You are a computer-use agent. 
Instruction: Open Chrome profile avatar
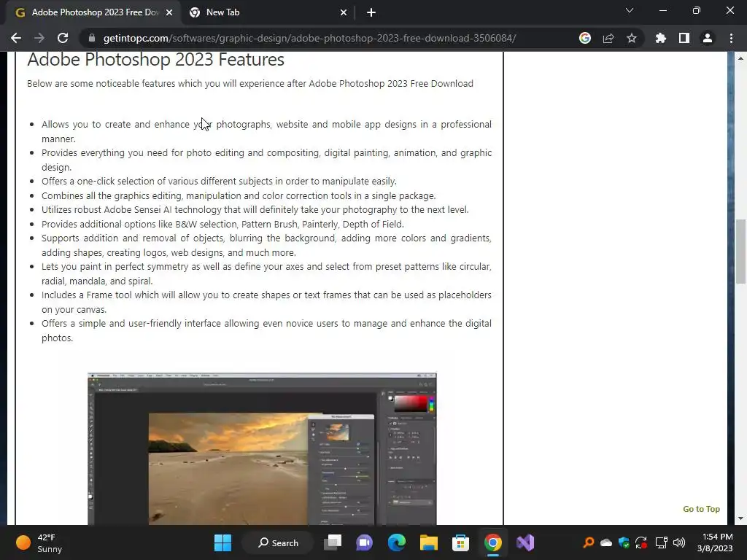708,38
